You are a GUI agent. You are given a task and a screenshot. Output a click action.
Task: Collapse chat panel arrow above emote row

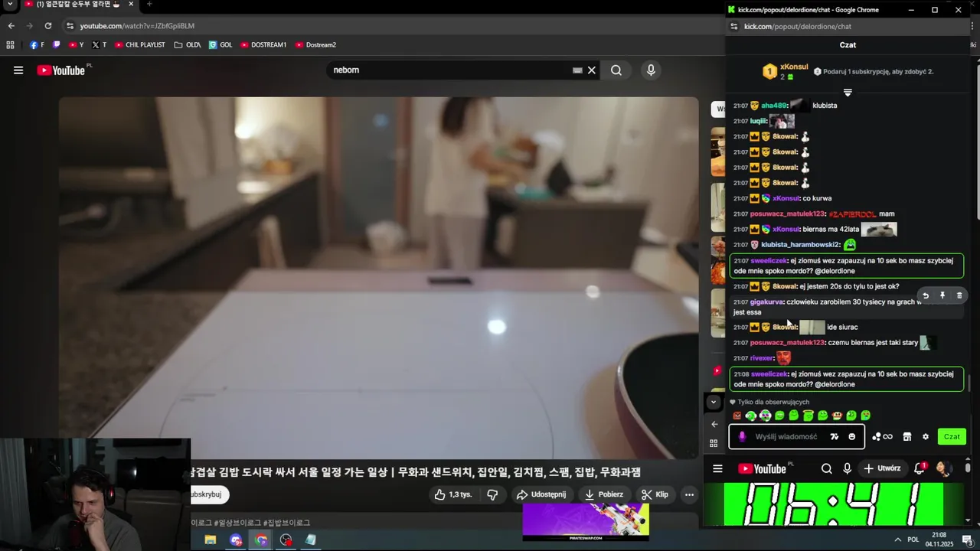coord(714,402)
